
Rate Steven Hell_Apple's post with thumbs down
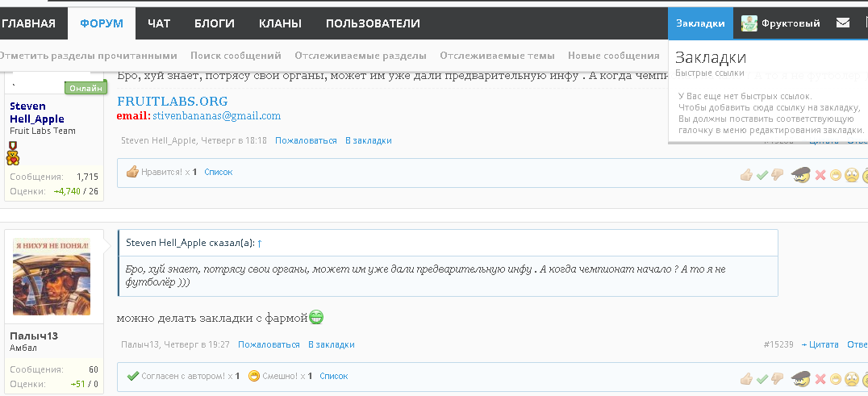click(x=777, y=175)
